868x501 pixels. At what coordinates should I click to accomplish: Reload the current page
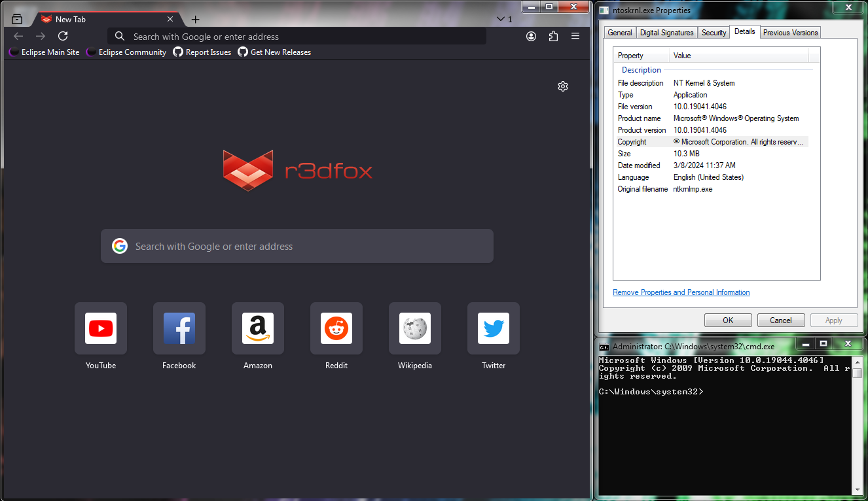pos(63,37)
